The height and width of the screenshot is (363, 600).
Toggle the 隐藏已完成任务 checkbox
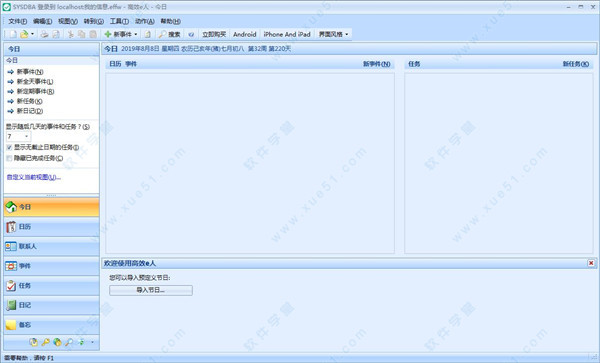tap(10, 158)
